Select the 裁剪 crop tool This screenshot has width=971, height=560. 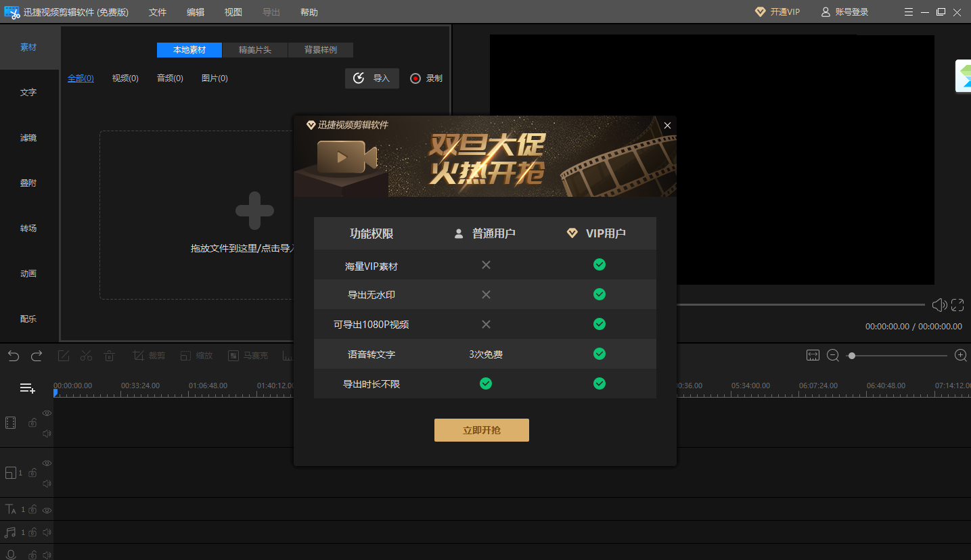click(149, 355)
